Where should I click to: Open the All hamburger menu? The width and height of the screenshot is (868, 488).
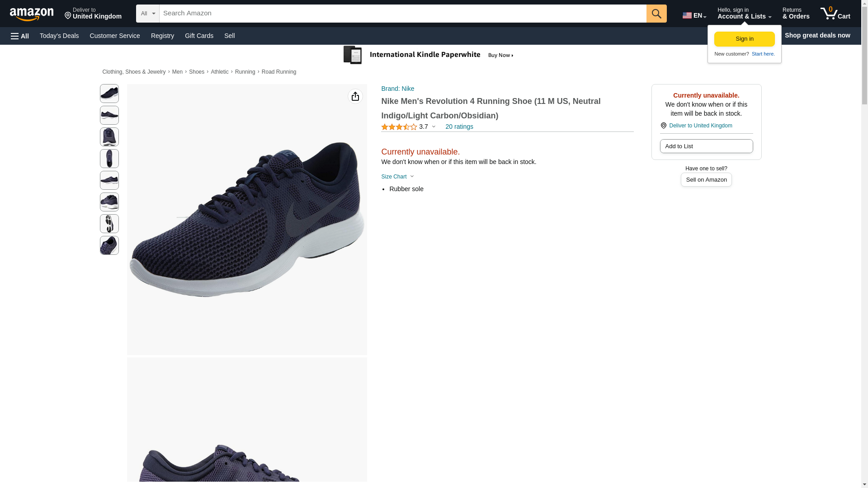(x=20, y=36)
